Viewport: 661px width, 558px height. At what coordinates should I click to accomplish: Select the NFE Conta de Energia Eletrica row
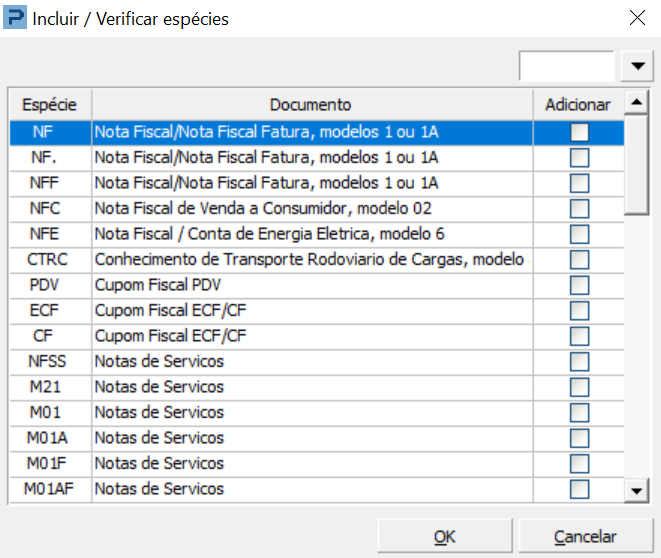point(270,234)
